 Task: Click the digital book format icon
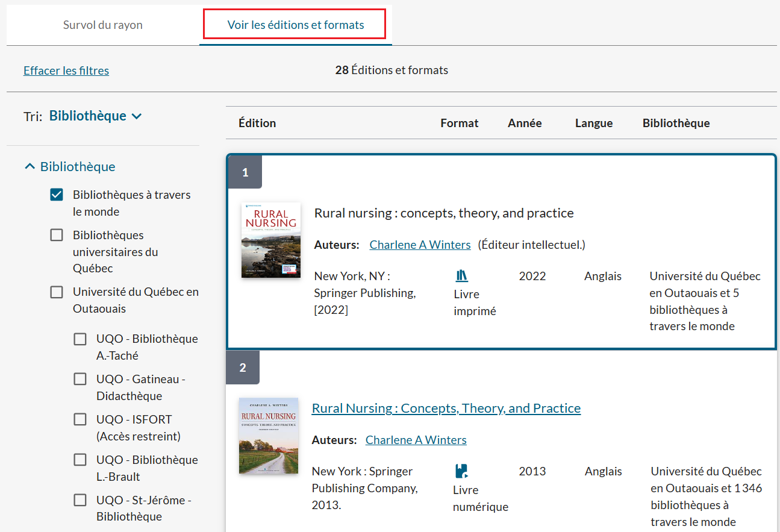coord(461,471)
